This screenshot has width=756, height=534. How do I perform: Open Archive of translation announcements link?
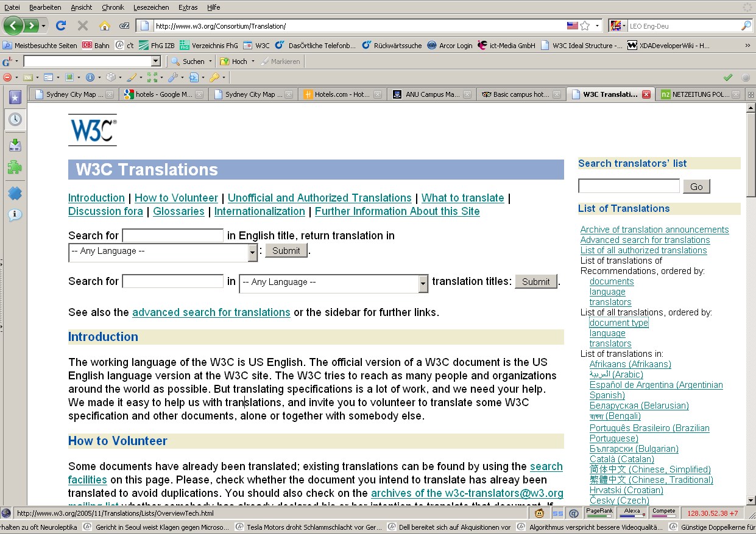coord(654,230)
